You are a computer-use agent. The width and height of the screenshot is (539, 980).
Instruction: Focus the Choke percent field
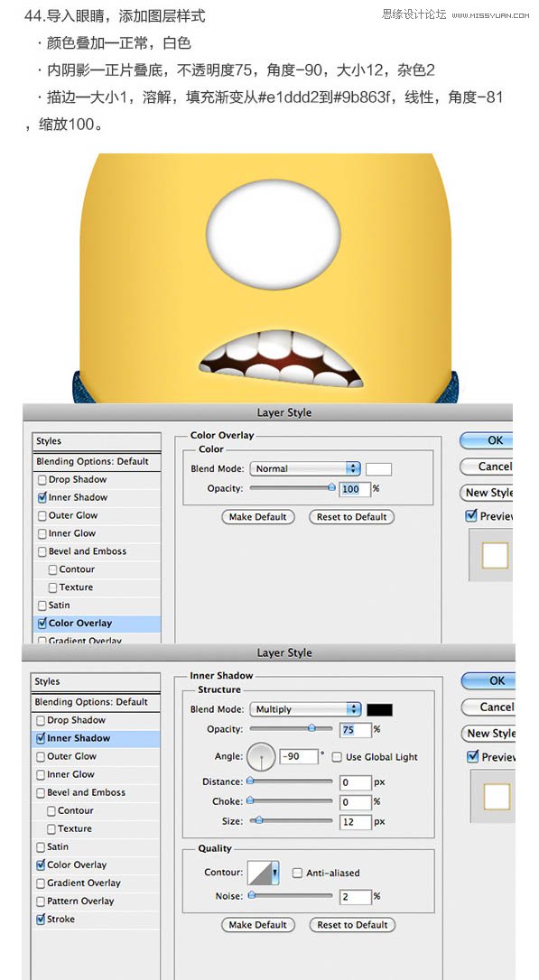pyautogui.click(x=356, y=801)
